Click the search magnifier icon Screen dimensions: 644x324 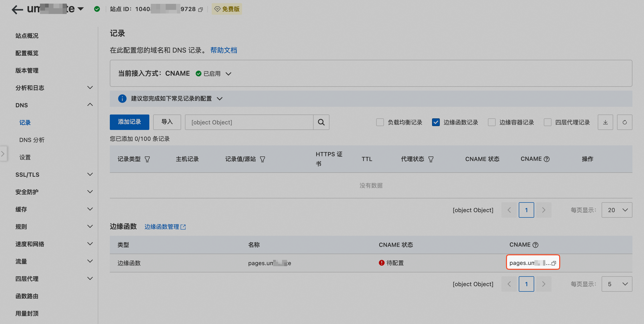tap(321, 122)
